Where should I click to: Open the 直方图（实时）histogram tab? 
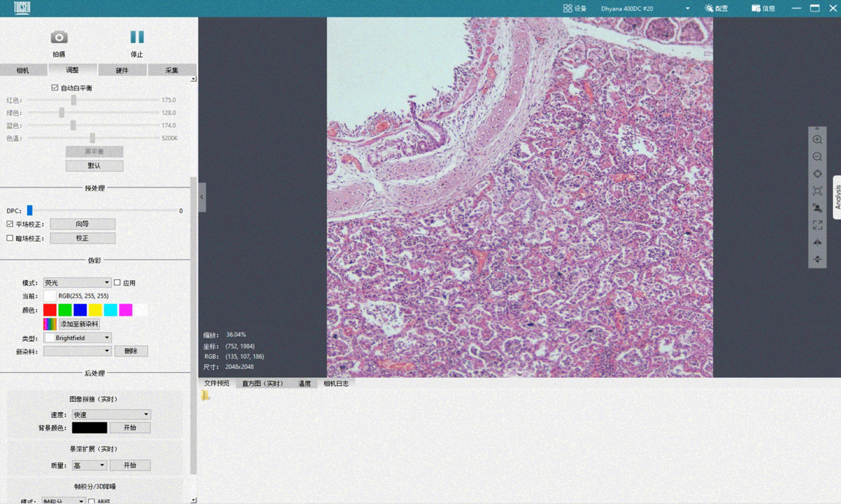[x=263, y=384]
